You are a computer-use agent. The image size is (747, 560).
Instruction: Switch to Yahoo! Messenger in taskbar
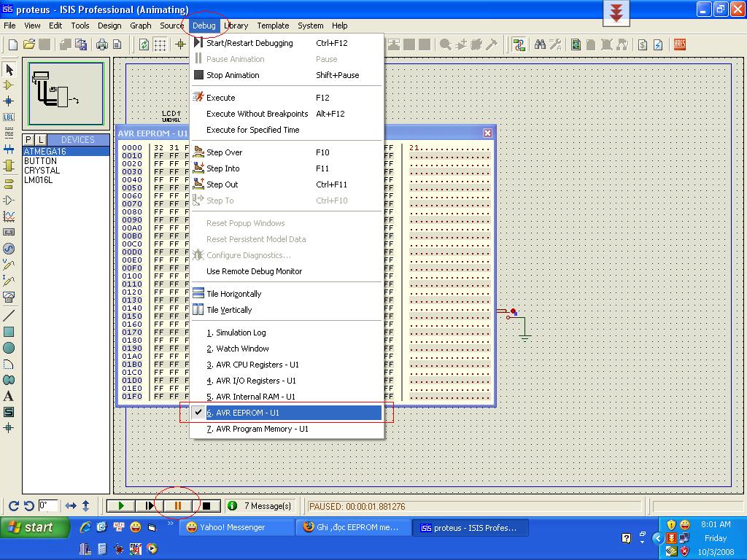[x=232, y=527]
